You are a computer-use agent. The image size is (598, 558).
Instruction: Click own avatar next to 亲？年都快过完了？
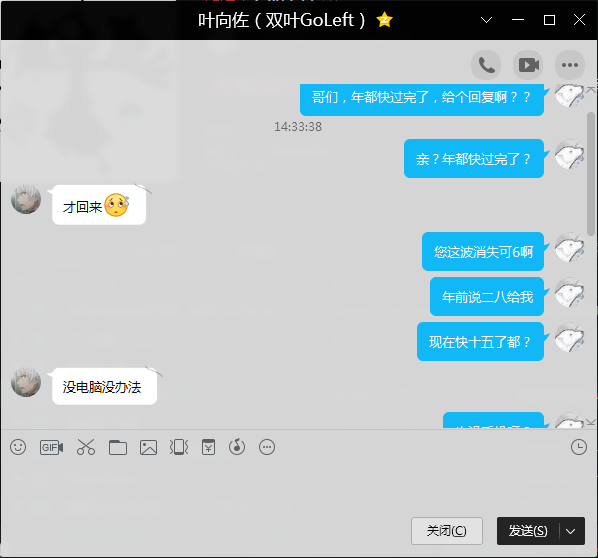pyautogui.click(x=569, y=154)
